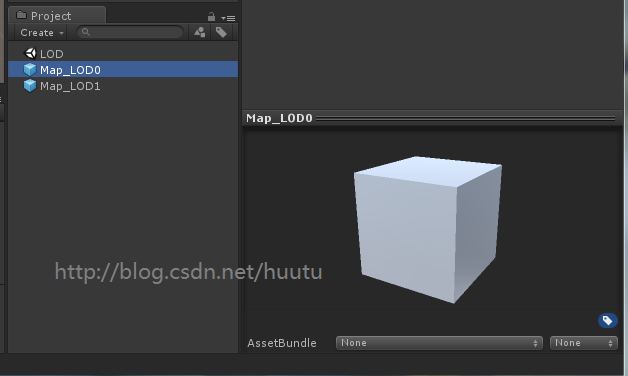Open the Create dropdown menu
The image size is (628, 376).
click(42, 32)
